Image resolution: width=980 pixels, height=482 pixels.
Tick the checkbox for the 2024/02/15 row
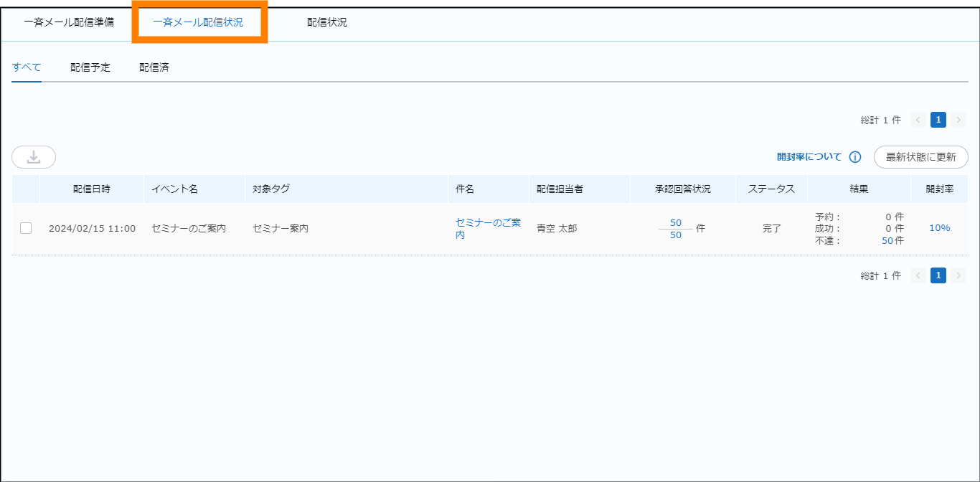pyautogui.click(x=26, y=228)
